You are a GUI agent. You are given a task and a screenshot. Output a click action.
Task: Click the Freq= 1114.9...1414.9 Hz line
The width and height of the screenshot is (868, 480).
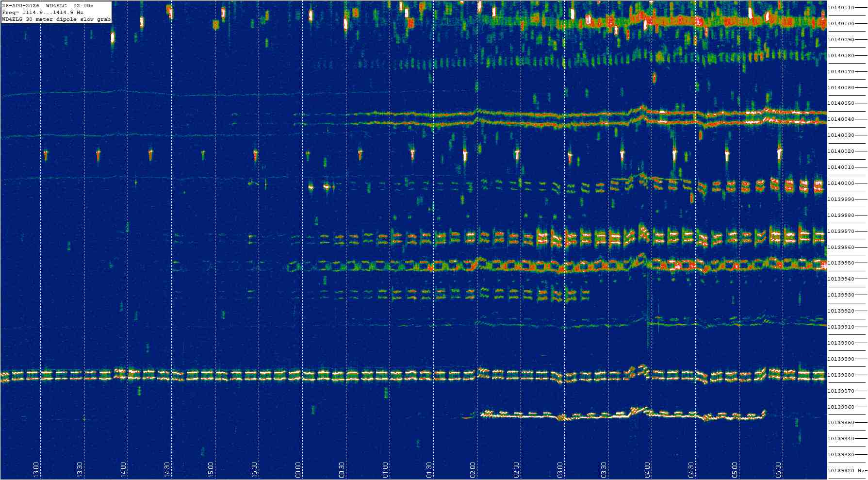point(43,13)
